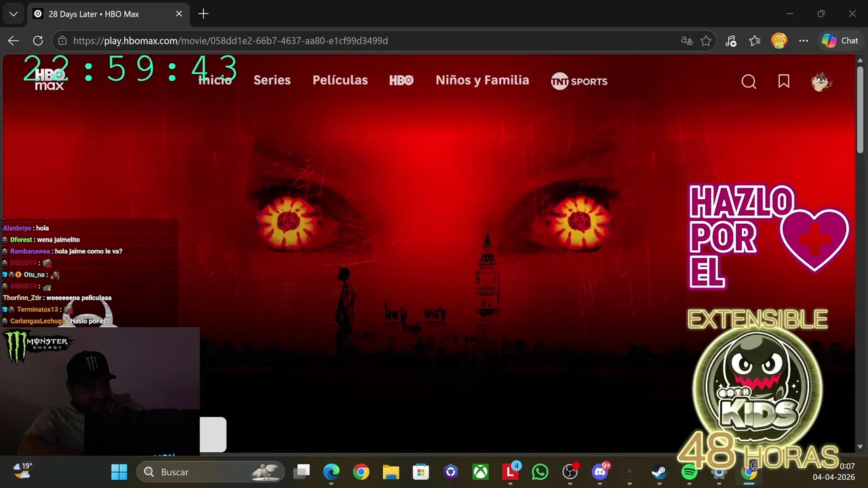Open Task View in the taskbar

pos(302,472)
